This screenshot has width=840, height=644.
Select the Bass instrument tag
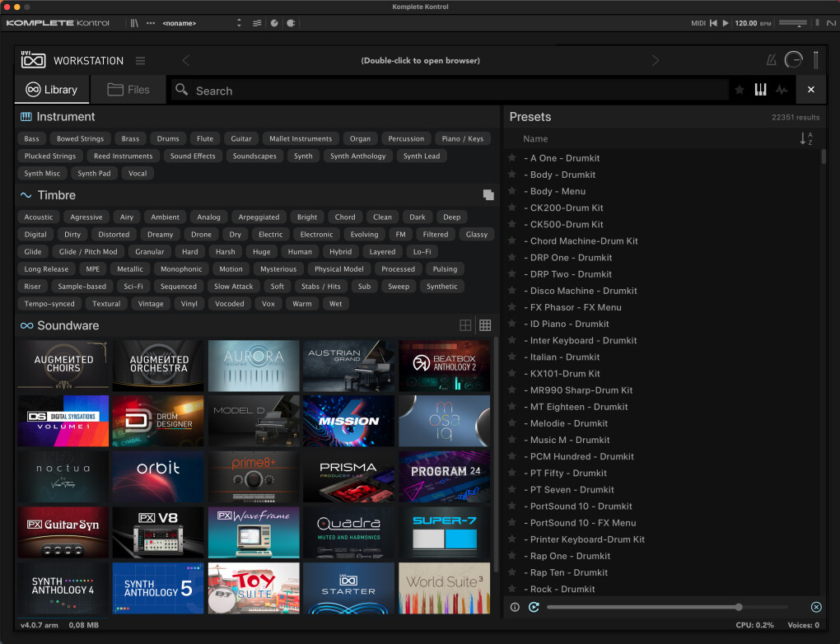click(31, 139)
